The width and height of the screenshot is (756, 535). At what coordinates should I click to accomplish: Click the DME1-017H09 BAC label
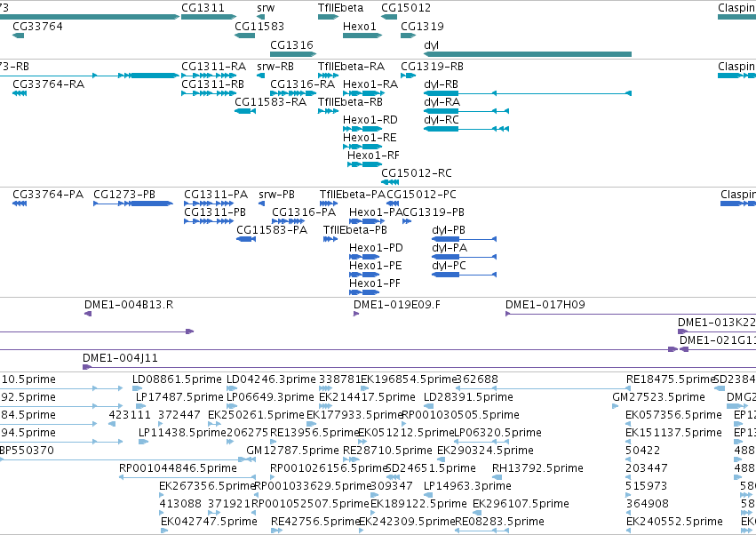[545, 305]
